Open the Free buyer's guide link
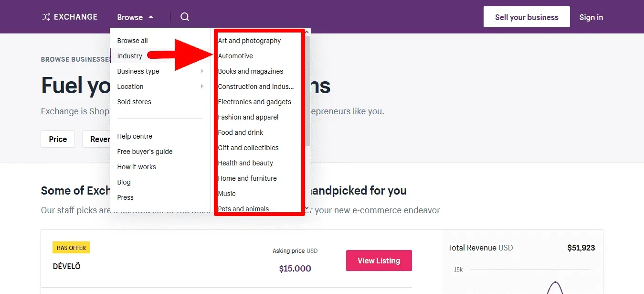Viewport: 644px width, 294px height. (x=145, y=152)
